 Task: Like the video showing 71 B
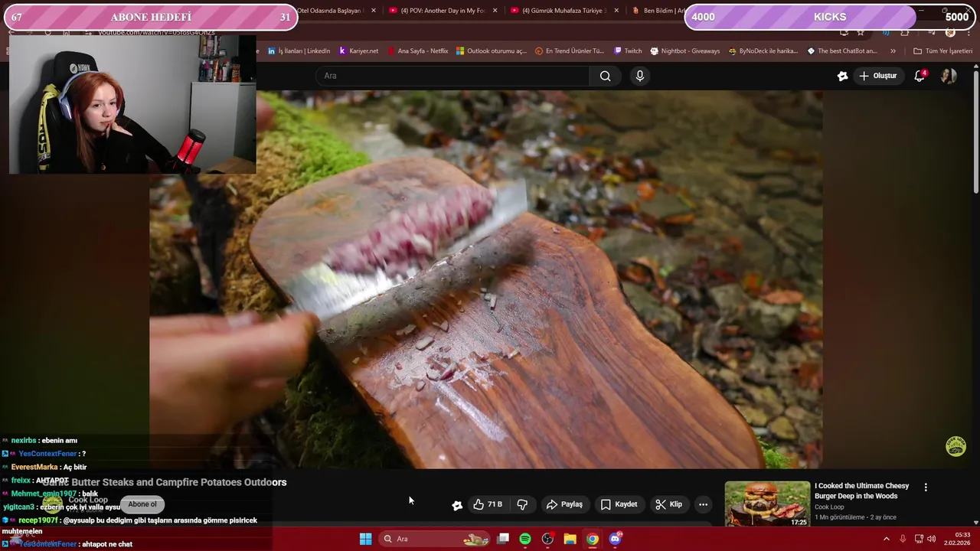click(488, 504)
